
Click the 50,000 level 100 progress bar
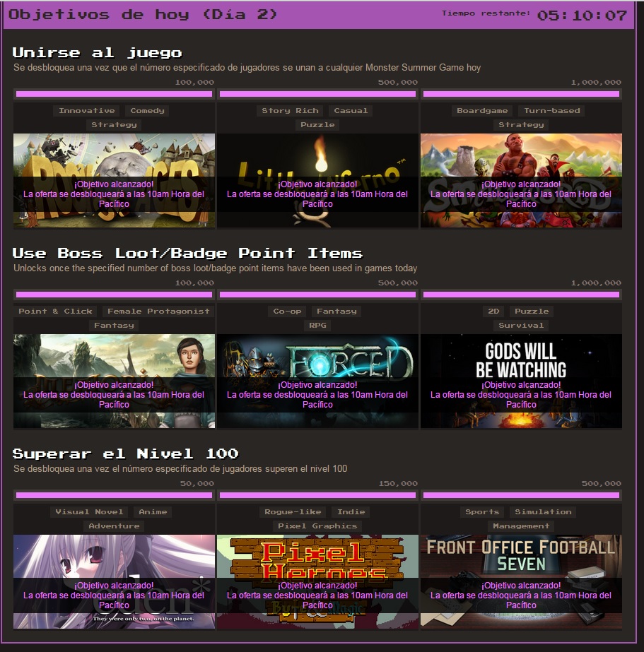pyautogui.click(x=114, y=495)
